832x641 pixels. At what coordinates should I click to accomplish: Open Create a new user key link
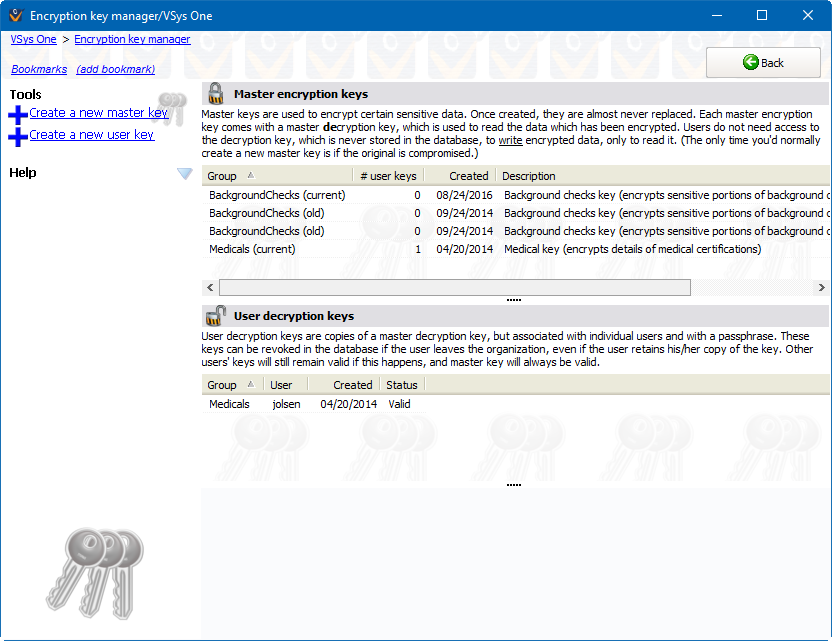(x=92, y=135)
